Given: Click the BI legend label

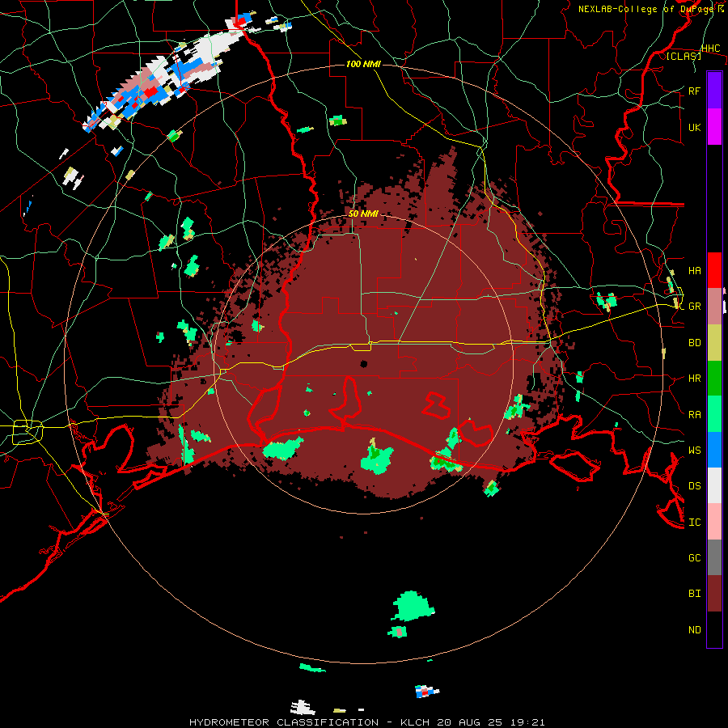Looking at the screenshot, I should (x=694, y=594).
